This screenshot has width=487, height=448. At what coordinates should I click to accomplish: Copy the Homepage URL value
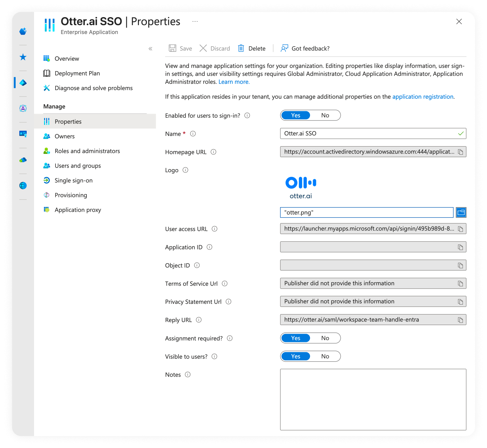[460, 152]
